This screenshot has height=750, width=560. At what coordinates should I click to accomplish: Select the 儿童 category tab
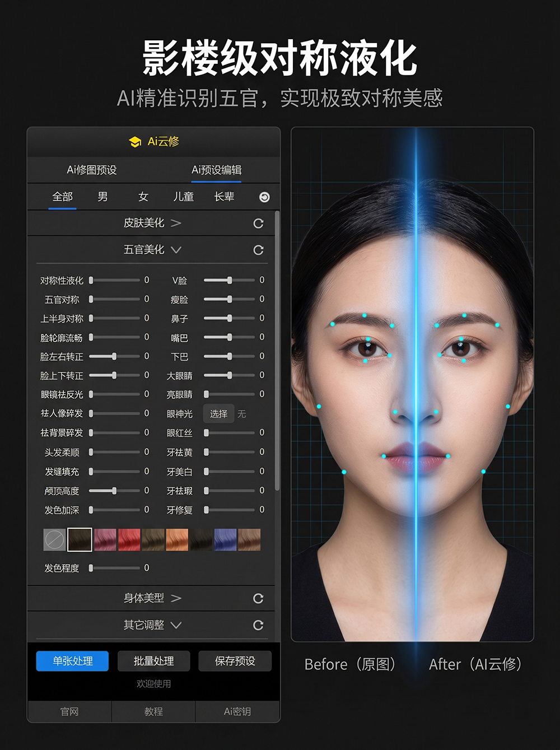coord(183,197)
